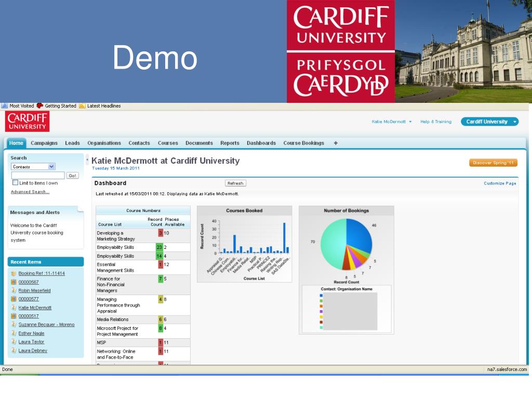The height and width of the screenshot is (399, 532).
Task: Open the Reports tab
Action: 230,143
